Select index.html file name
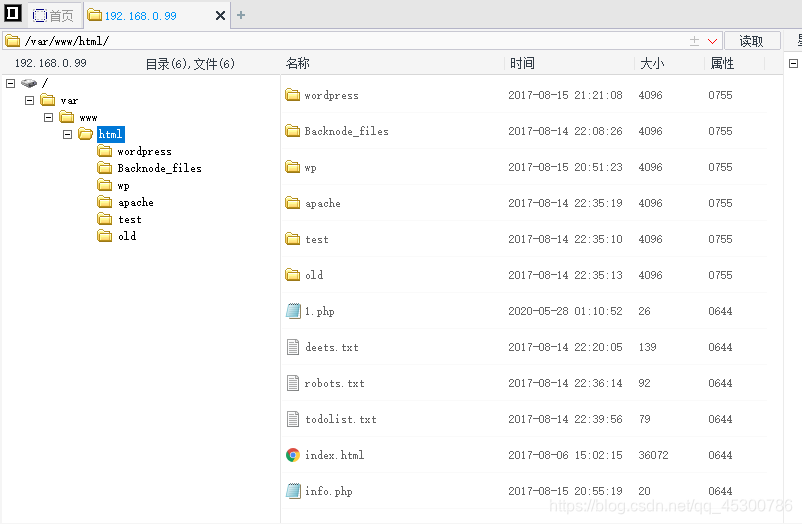 coord(335,455)
